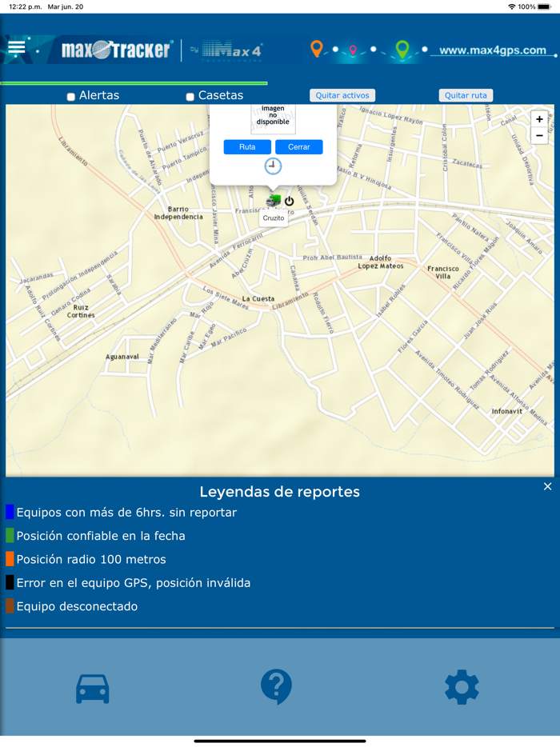This screenshot has width=560, height=747.
Task: Click the black legend color swatch
Action: pyautogui.click(x=10, y=582)
